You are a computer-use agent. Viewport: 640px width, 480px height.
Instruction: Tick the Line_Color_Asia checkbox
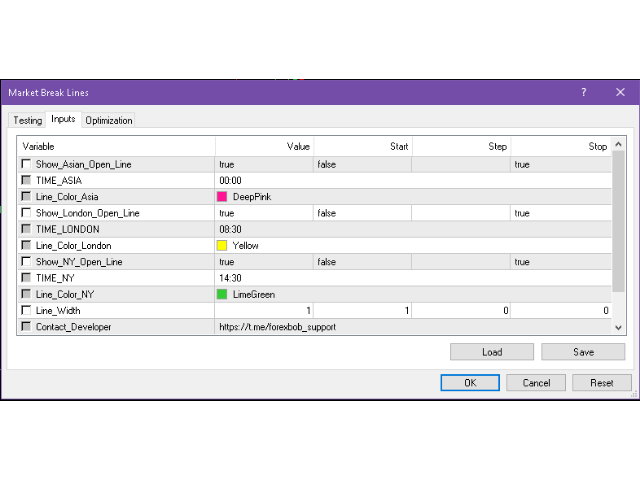(26, 197)
